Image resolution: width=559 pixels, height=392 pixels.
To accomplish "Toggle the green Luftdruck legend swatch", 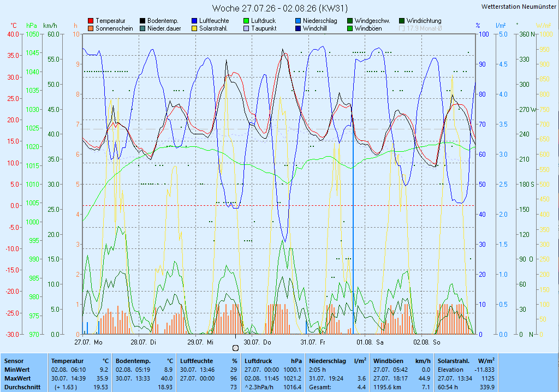I will (246, 21).
